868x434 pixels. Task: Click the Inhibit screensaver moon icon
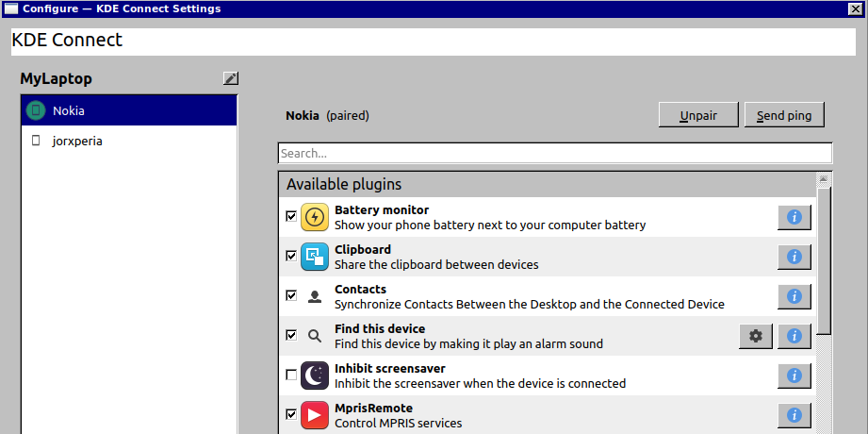pos(315,376)
